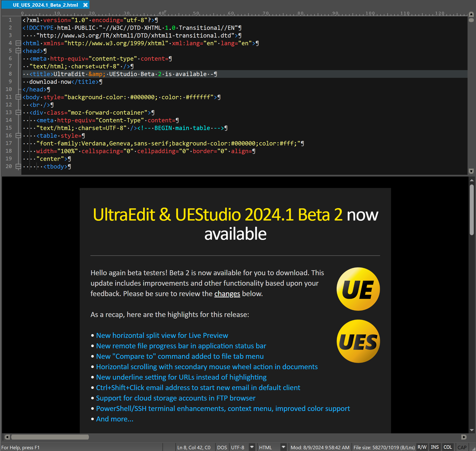The image size is (476, 451).
Task: Click the editor scrollbar up arrow
Action: pyautogui.click(x=471, y=14)
